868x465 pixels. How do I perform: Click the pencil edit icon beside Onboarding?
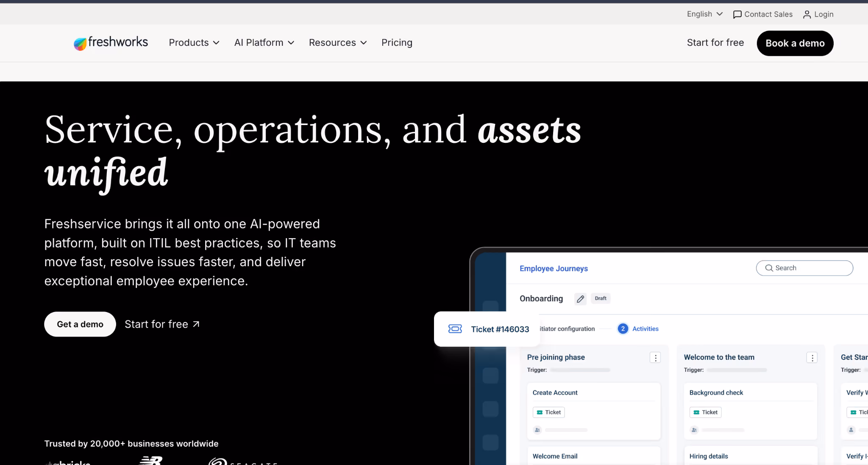click(581, 299)
